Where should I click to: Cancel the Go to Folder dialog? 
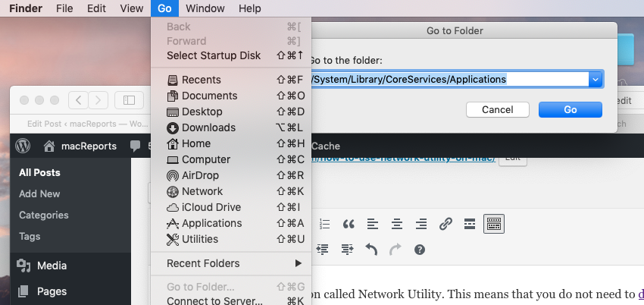(x=497, y=110)
